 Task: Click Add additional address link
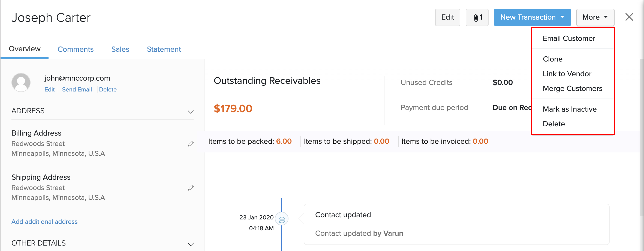tap(44, 222)
